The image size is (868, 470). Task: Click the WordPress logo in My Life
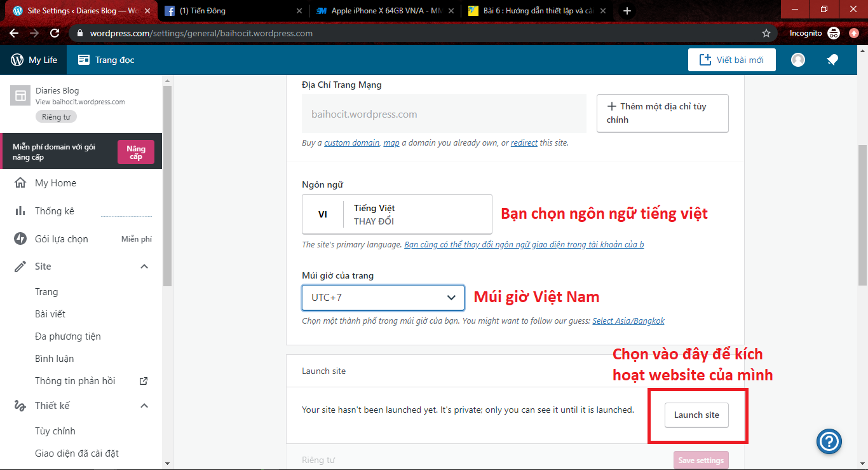point(17,60)
